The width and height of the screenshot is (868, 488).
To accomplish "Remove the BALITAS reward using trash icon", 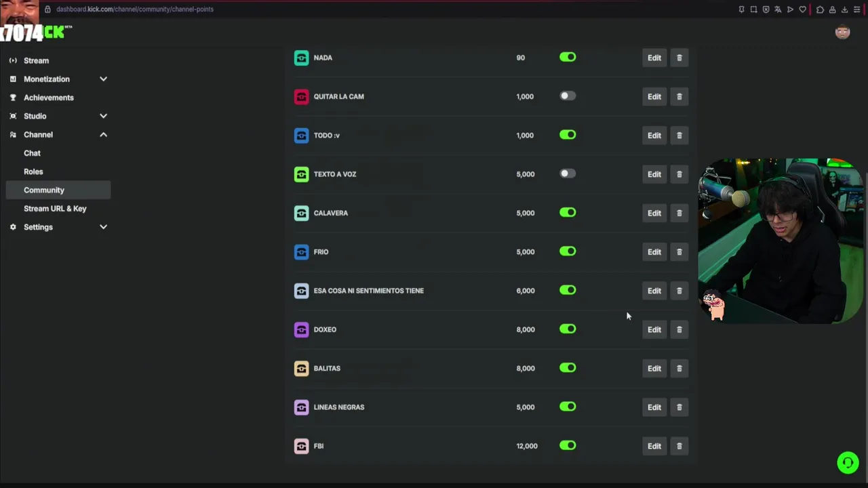I will (679, 369).
